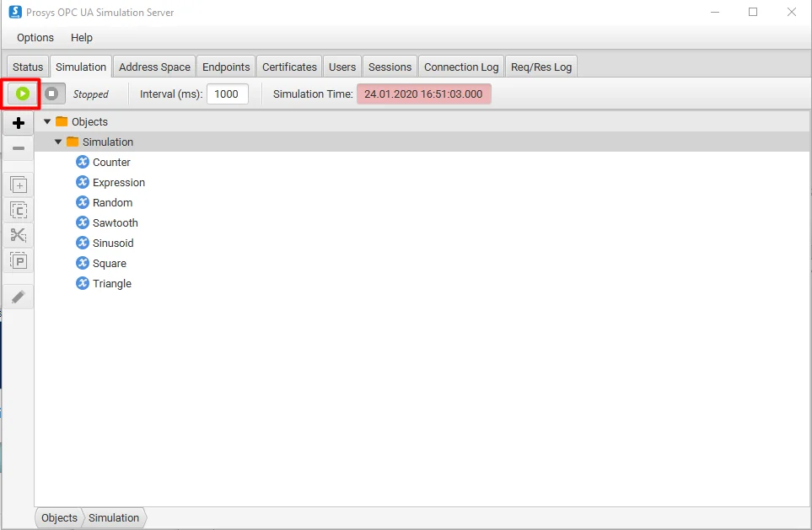Click the scissors cut icon

coord(19,235)
